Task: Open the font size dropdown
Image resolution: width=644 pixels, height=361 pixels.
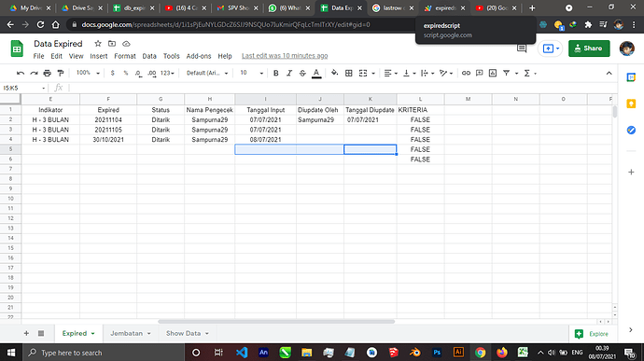Action: [x=251, y=73]
